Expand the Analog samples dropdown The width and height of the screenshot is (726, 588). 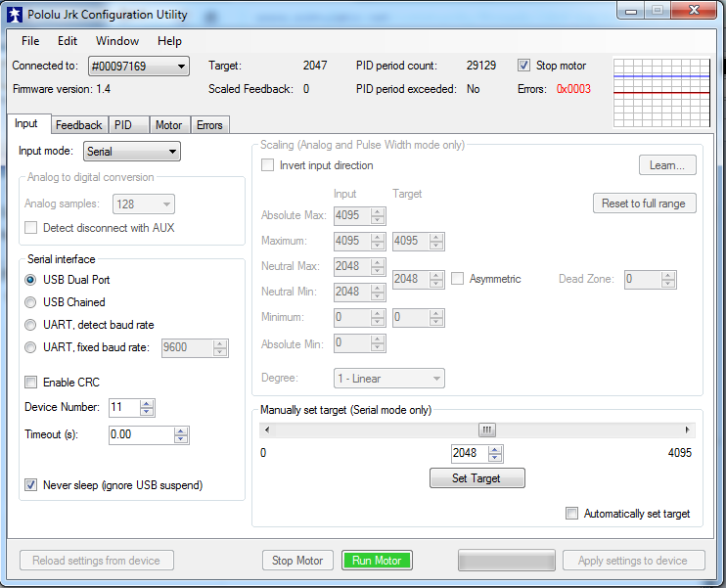click(144, 204)
